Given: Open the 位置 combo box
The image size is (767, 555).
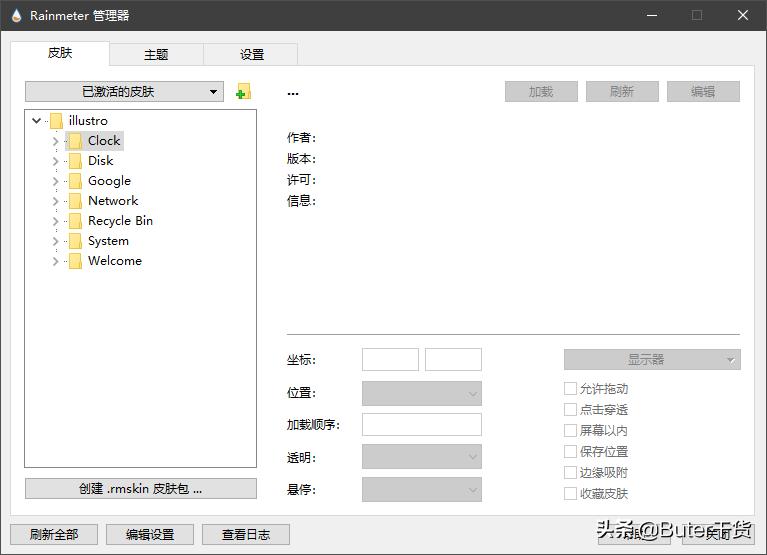Looking at the screenshot, I should [x=422, y=394].
